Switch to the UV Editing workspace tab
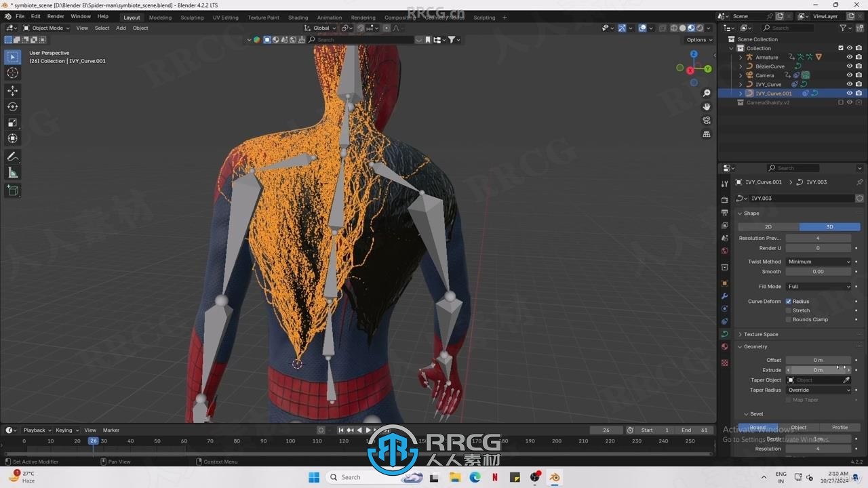This screenshot has height=488, width=868. (x=225, y=18)
